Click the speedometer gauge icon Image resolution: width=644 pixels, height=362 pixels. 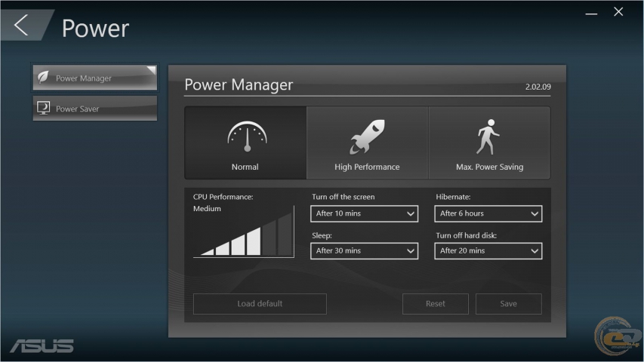[247, 137]
